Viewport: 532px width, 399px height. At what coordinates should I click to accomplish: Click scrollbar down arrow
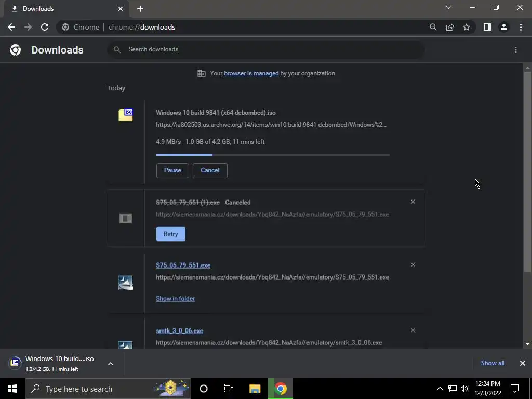pos(527,344)
